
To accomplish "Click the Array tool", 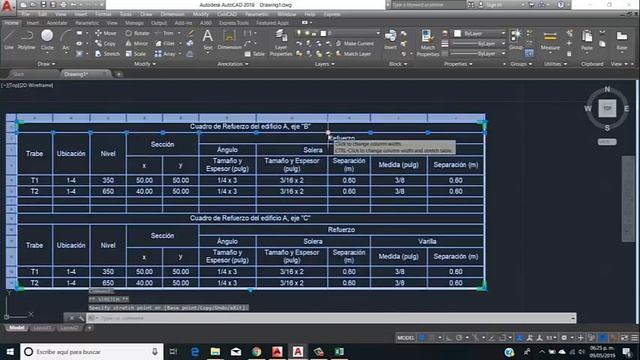I will click(x=165, y=53).
